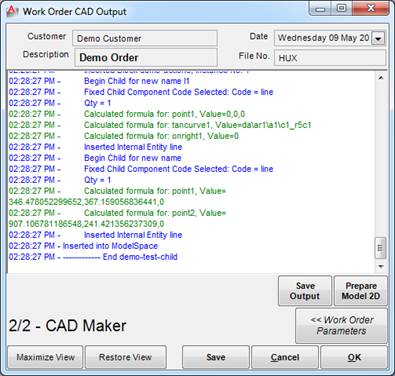Viewport: 395px width, 376px height.
Task: Click the '2/2 - CAD Maker' heading
Action: (67, 326)
